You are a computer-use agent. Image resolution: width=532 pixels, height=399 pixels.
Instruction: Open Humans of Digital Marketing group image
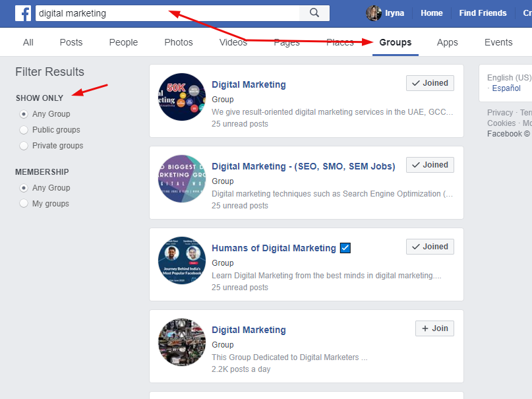coord(182,261)
